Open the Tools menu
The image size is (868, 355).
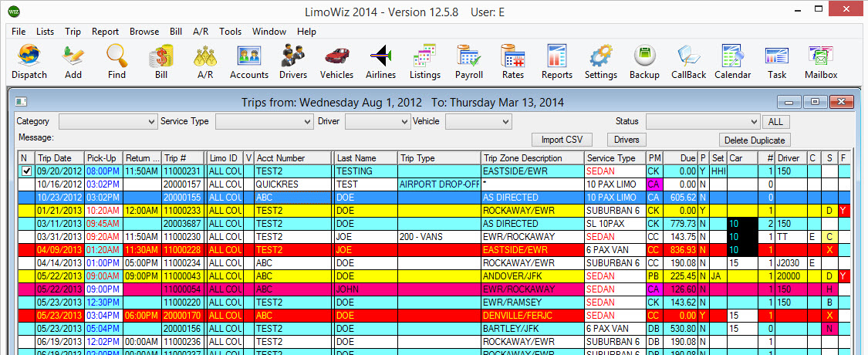coord(230,32)
